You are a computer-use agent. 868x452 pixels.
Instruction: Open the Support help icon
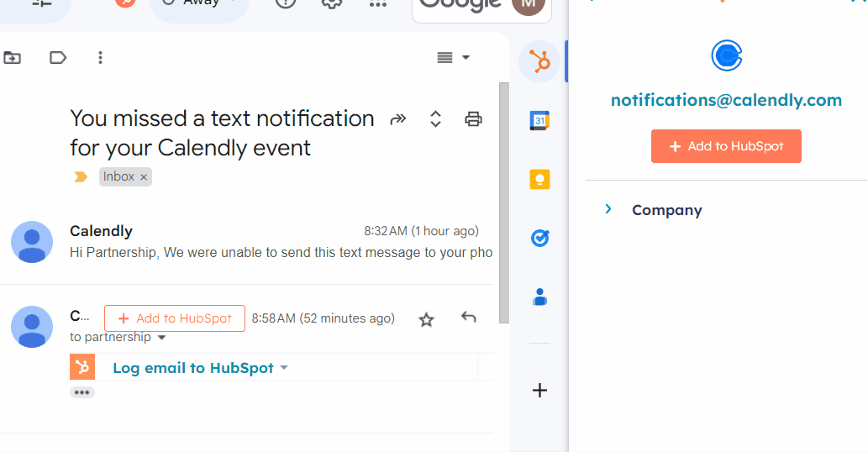coord(286,4)
